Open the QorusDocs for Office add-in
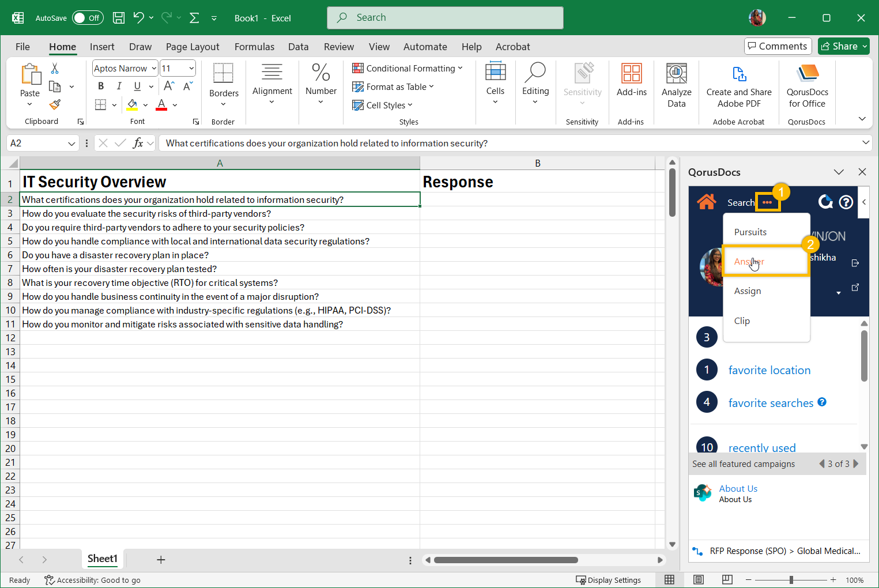This screenshot has height=588, width=879. point(807,86)
